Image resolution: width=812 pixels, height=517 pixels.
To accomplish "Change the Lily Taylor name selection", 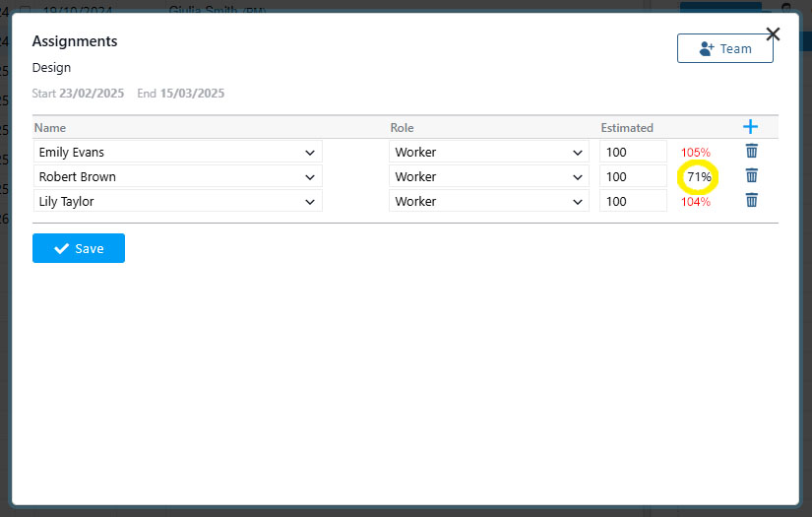I will pos(178,202).
